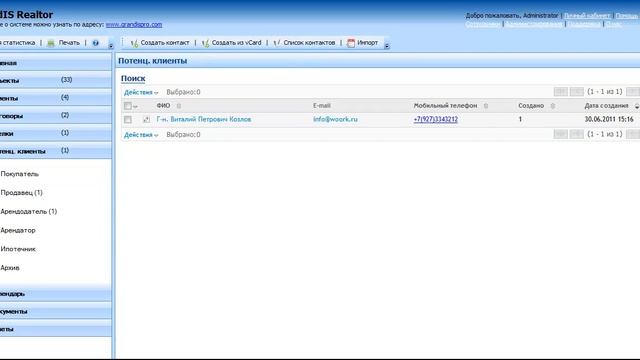The width and height of the screenshot is (640, 360).
Task: Click the Список контактов icon
Action: click(x=277, y=43)
